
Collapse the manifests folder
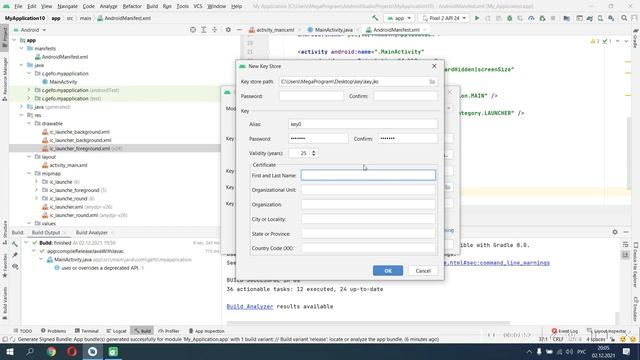tap(22, 48)
